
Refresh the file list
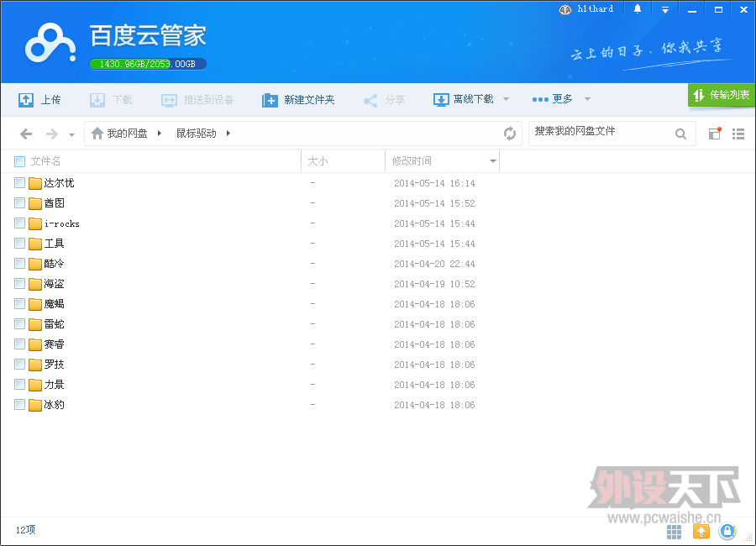(x=510, y=133)
